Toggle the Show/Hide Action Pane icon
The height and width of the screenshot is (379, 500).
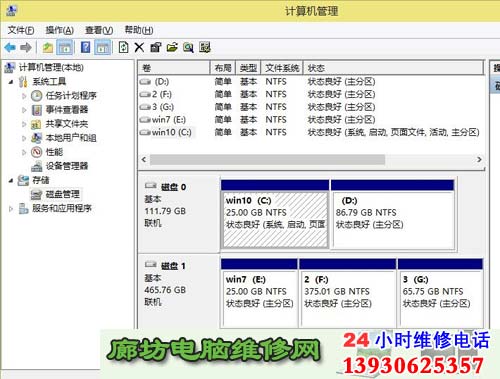pyautogui.click(x=103, y=47)
